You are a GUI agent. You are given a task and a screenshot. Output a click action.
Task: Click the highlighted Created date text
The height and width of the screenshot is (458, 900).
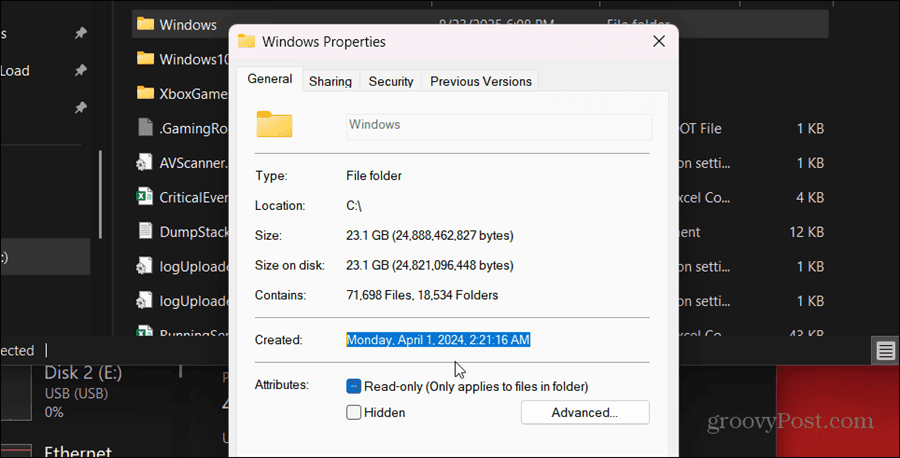click(438, 340)
